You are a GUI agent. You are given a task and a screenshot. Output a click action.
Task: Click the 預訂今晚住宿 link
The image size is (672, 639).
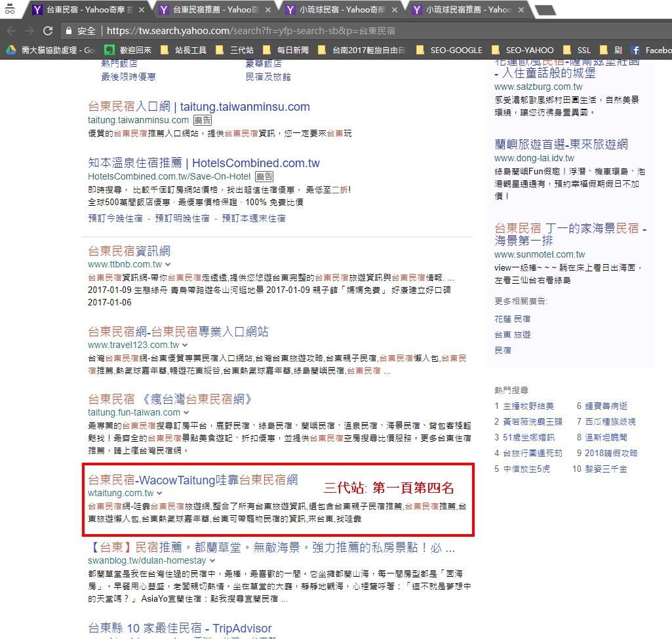point(115,218)
